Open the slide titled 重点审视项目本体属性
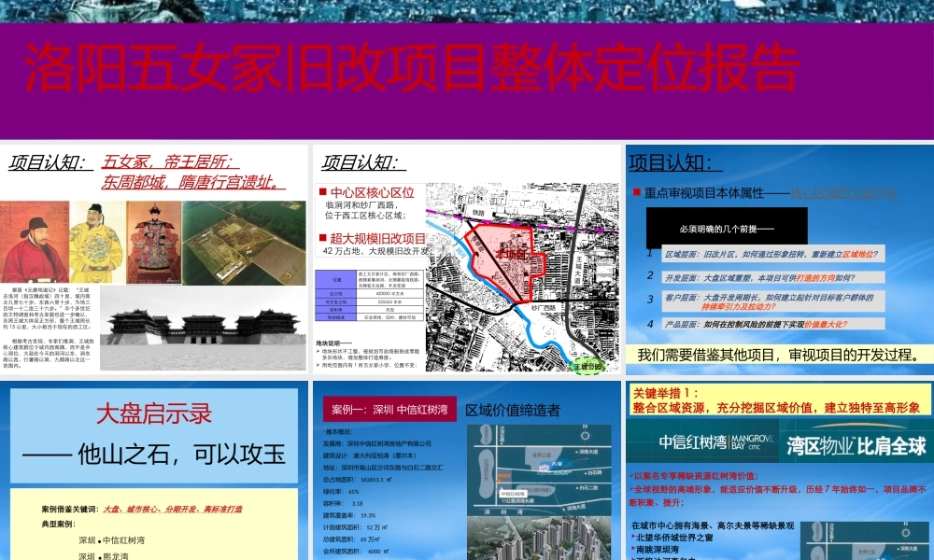Image resolution: width=934 pixels, height=560 pixels. 780,259
